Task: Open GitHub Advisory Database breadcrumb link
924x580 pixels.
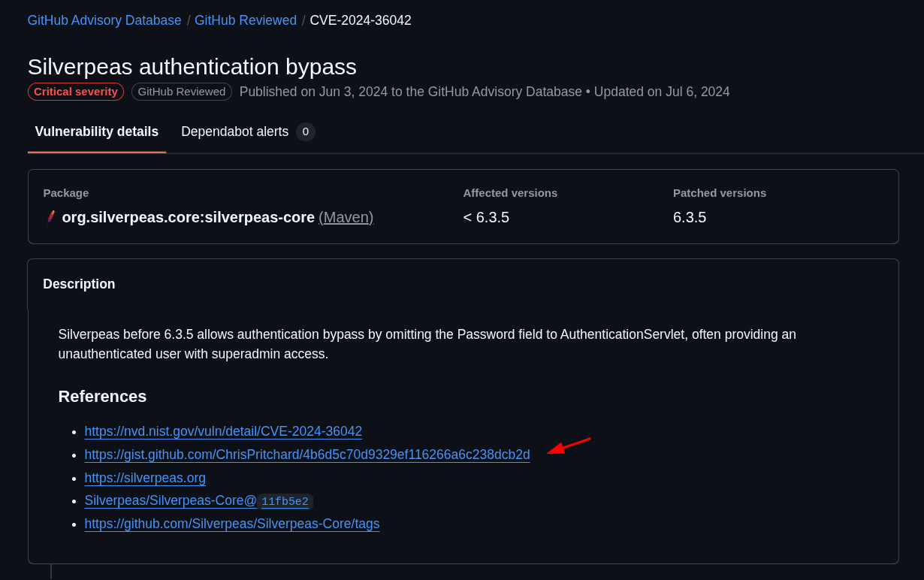Action: 104,20
